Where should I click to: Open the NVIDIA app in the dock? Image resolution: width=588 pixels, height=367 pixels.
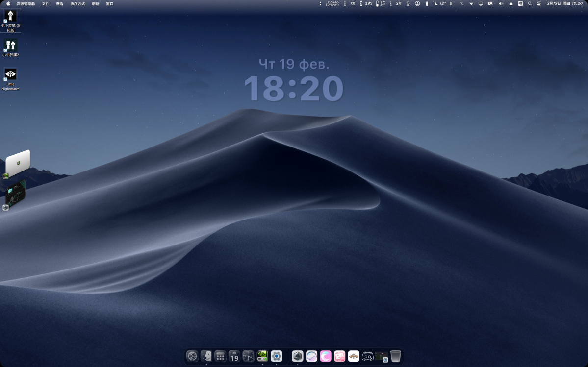(x=262, y=356)
